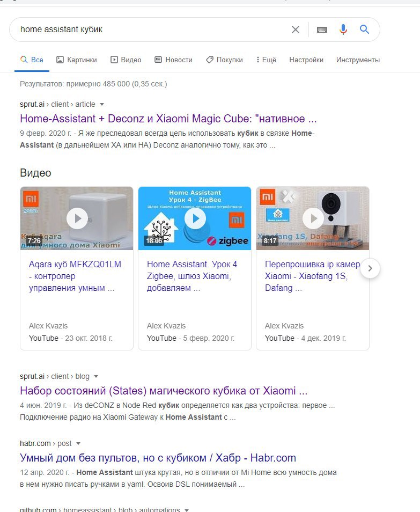This screenshot has width=420, height=512.
Task: Open Home-Assistant + Deconz Xiaomi Magic Cube result
Action: tap(168, 119)
